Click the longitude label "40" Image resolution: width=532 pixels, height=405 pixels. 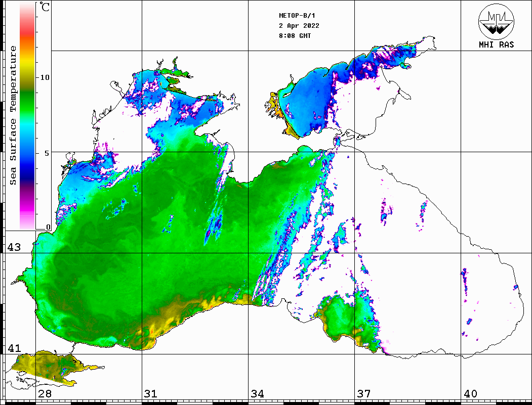click(470, 393)
